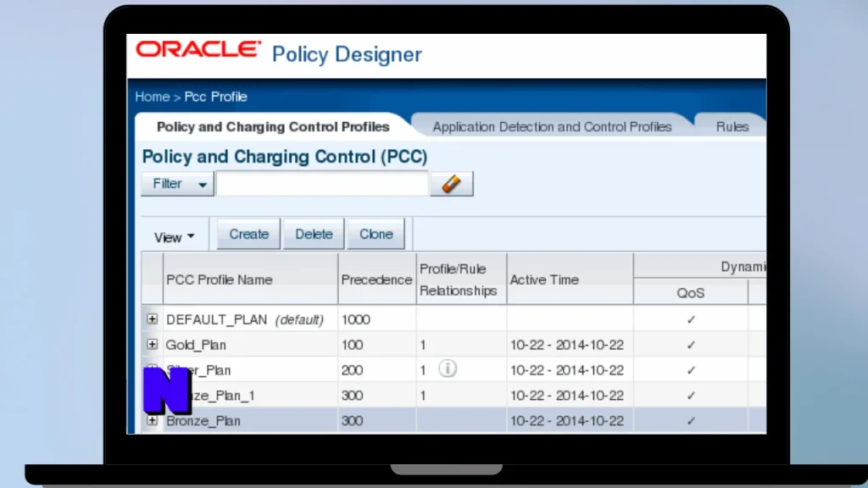Image resolution: width=868 pixels, height=488 pixels.
Task: Click info icon in Silver_Plan row
Action: 448,369
